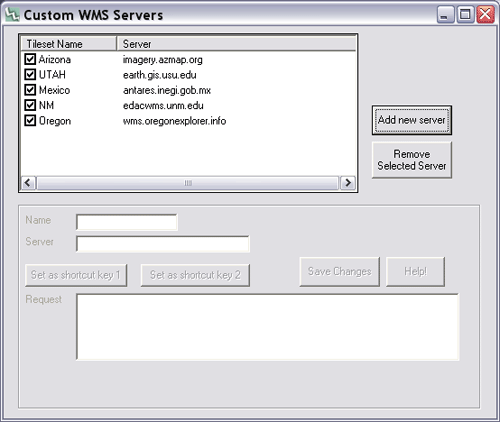This screenshot has height=422, width=500.
Task: Maximize the Custom WMS Servers window
Action: point(465,15)
